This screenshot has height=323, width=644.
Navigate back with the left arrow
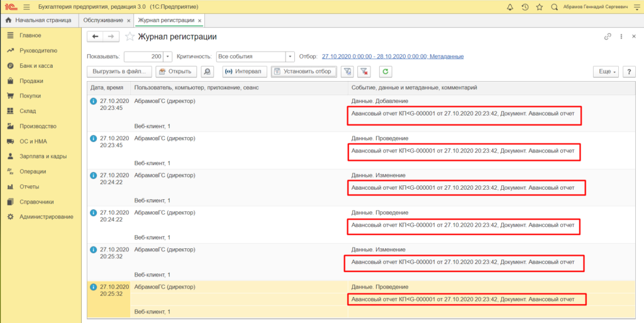96,36
